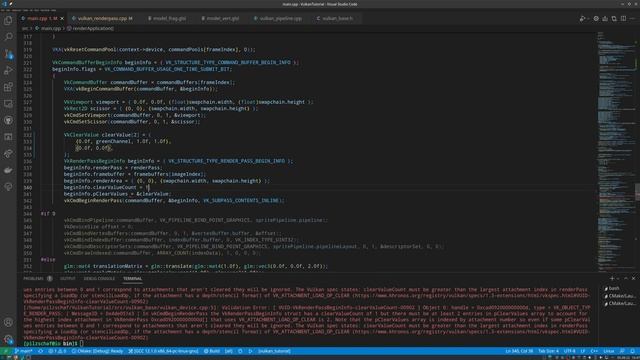Image resolution: width=640 pixels, height=360 pixels.
Task: Open the Search view in activity bar
Action: pos(8,37)
